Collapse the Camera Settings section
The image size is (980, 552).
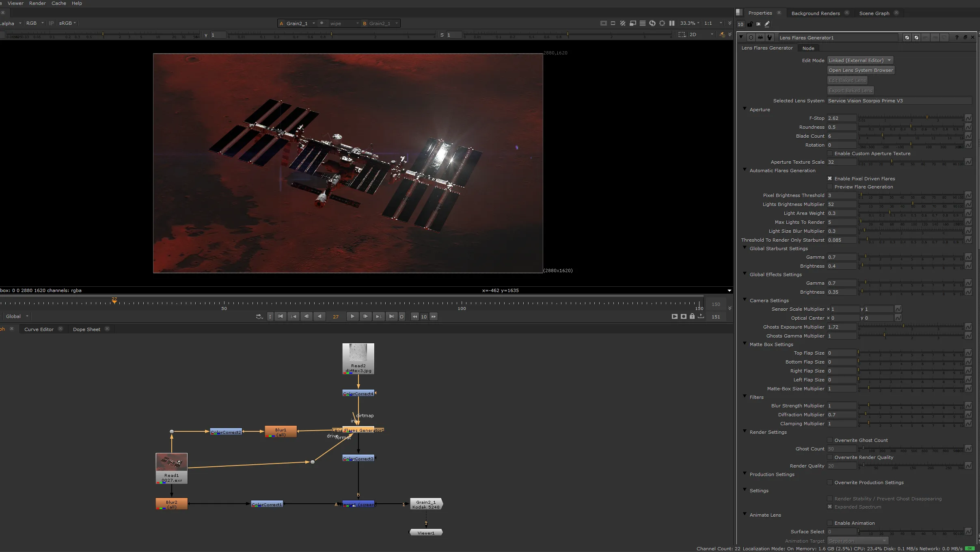click(x=745, y=300)
